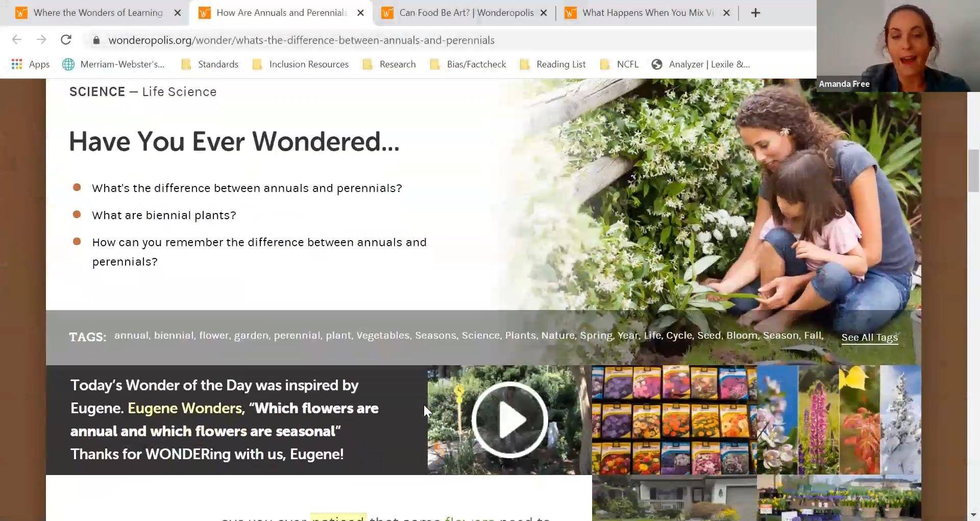Open a new browser tab
The width and height of the screenshot is (980, 521).
[x=756, y=13]
